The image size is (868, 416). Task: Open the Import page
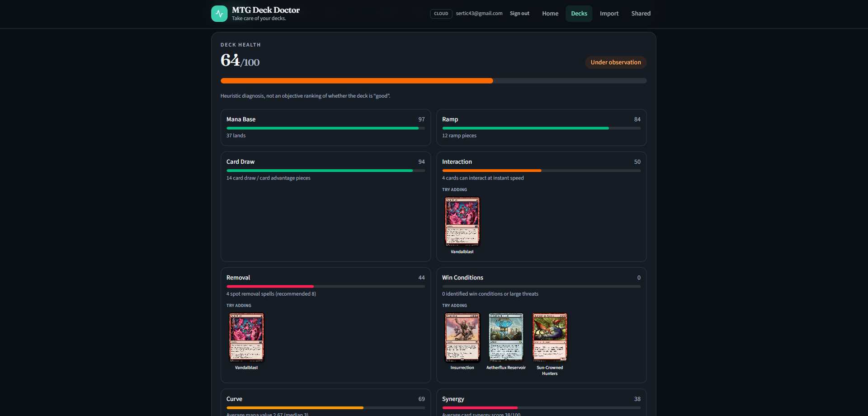(x=609, y=14)
